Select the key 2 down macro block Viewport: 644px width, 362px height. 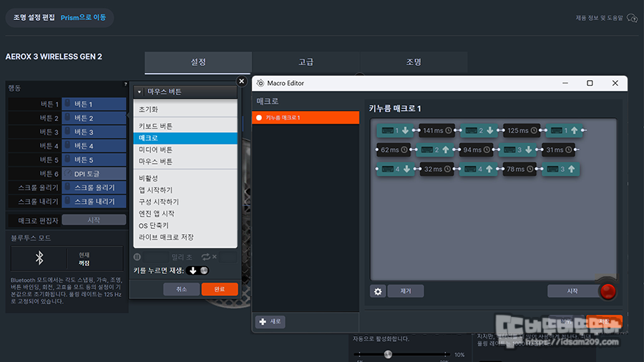(479, 130)
